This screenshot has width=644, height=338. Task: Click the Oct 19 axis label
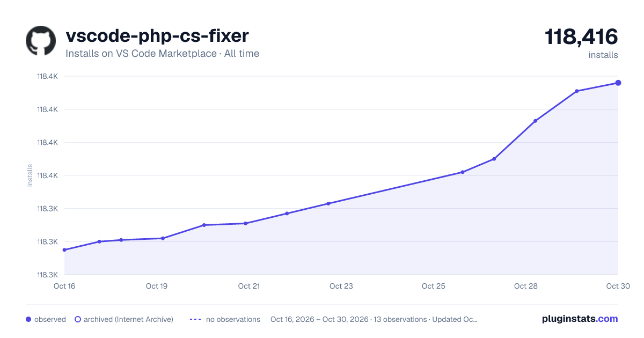(x=157, y=286)
